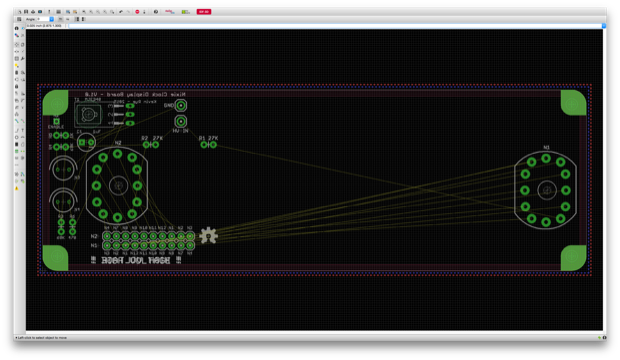Viewport: 620px width, 360px height.
Task: Click the design link pink icon
Action: pos(170,12)
